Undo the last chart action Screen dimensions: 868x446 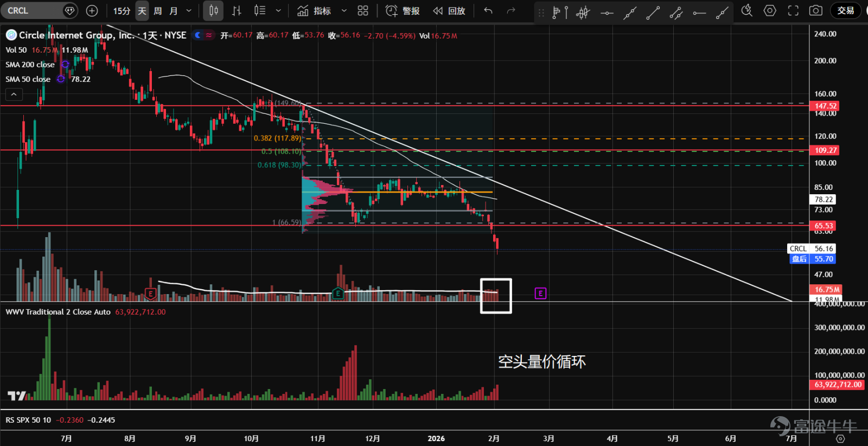click(x=488, y=11)
